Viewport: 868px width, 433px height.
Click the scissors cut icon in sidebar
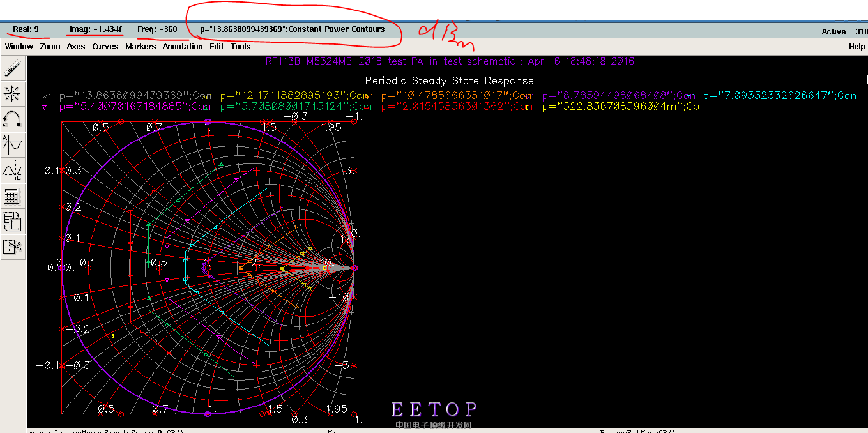[12, 247]
